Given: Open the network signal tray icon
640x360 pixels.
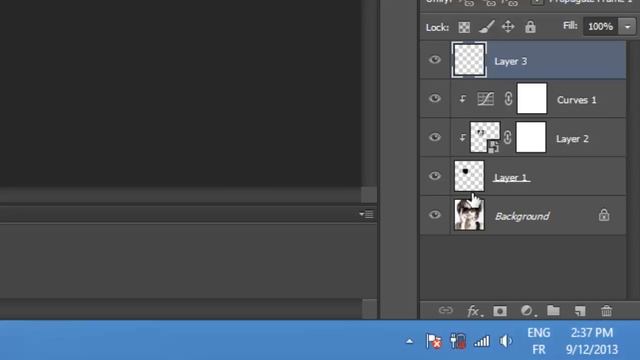Looking at the screenshot, I should [482, 341].
